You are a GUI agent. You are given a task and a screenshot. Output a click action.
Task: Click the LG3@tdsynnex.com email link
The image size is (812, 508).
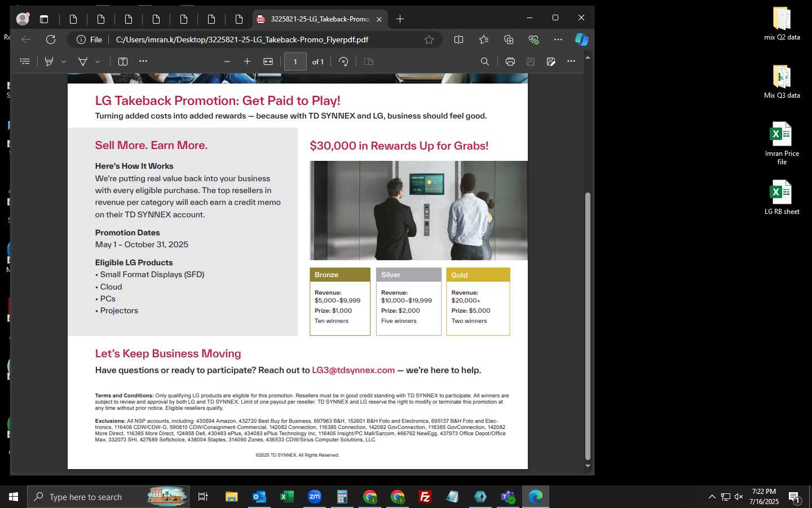pyautogui.click(x=353, y=370)
